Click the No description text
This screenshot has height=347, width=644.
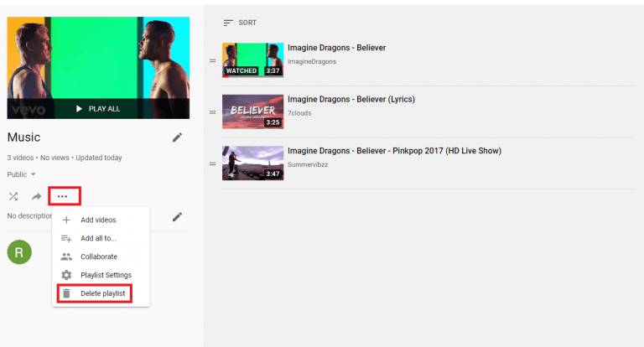(29, 216)
